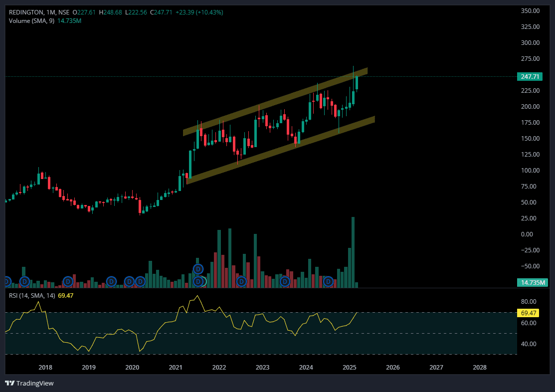555x392 pixels.
Task: Click the 2022 label on time axis
Action: point(219,367)
